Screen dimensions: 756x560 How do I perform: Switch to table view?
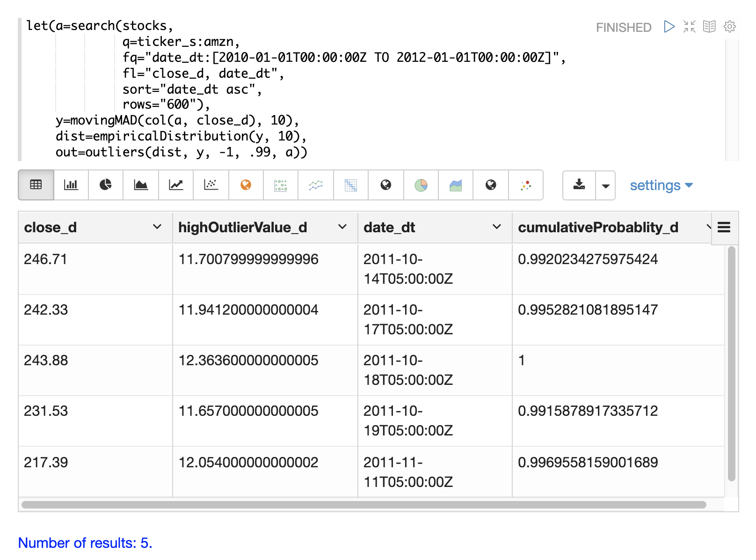coord(36,185)
